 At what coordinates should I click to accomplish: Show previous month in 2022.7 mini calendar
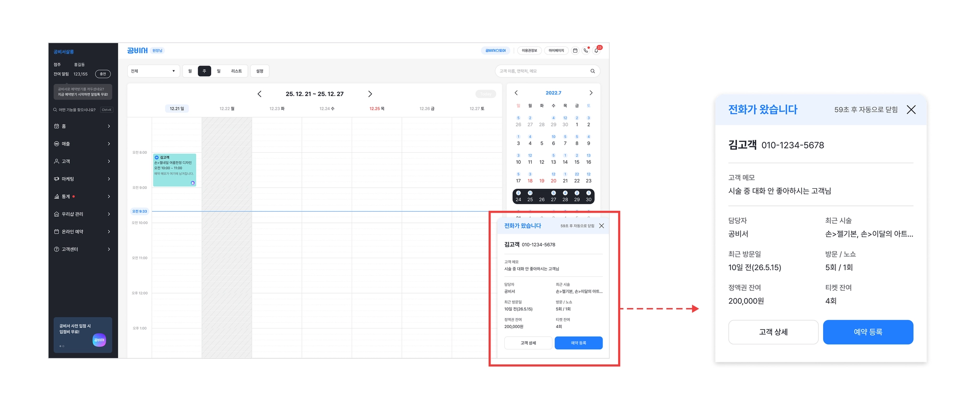[516, 93]
